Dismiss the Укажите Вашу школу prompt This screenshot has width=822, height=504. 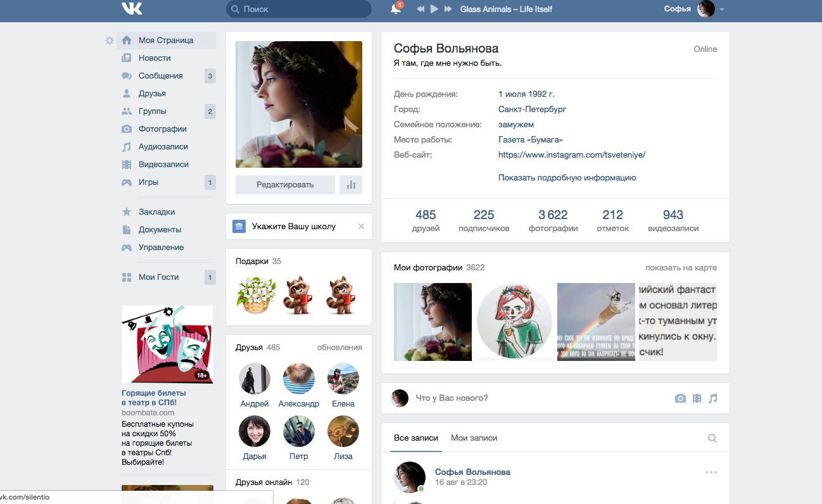[361, 227]
